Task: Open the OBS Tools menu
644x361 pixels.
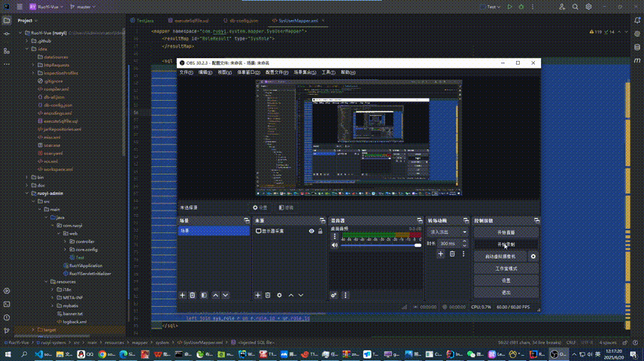Action: [328, 72]
